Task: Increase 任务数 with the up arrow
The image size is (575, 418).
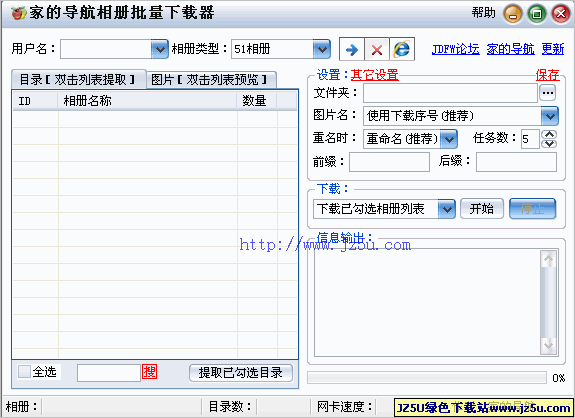Action: pyautogui.click(x=549, y=134)
